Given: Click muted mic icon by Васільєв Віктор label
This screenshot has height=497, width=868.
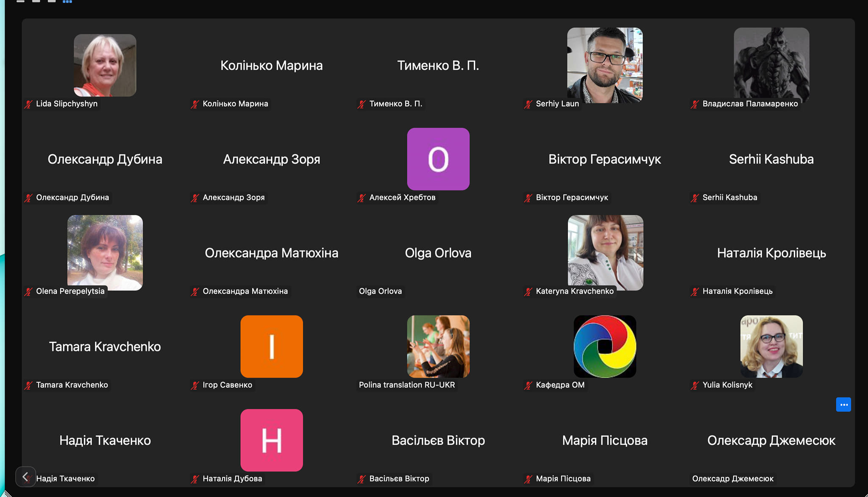Looking at the screenshot, I should tap(362, 479).
